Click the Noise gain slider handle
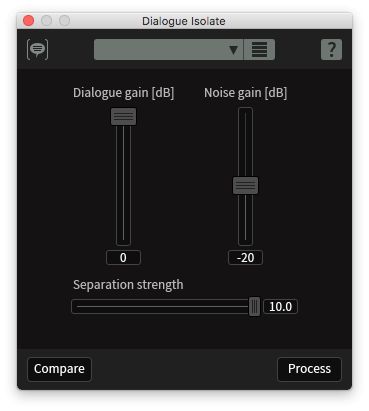369x411 pixels. (245, 185)
